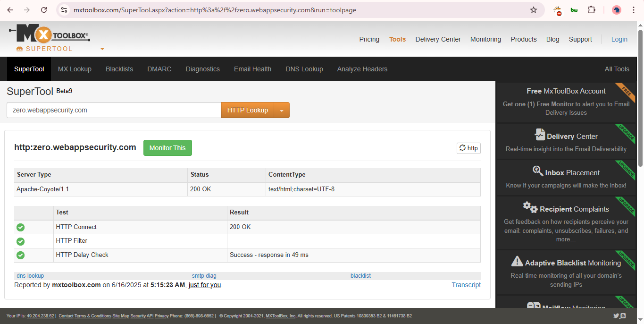
Task: Open the Transcript link
Action: (466, 285)
